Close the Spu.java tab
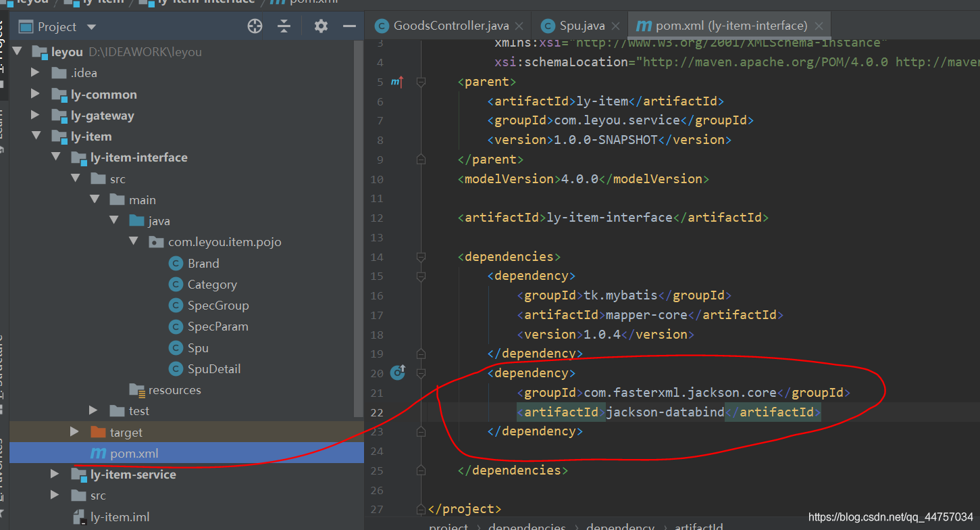This screenshot has width=980, height=530. (x=615, y=26)
